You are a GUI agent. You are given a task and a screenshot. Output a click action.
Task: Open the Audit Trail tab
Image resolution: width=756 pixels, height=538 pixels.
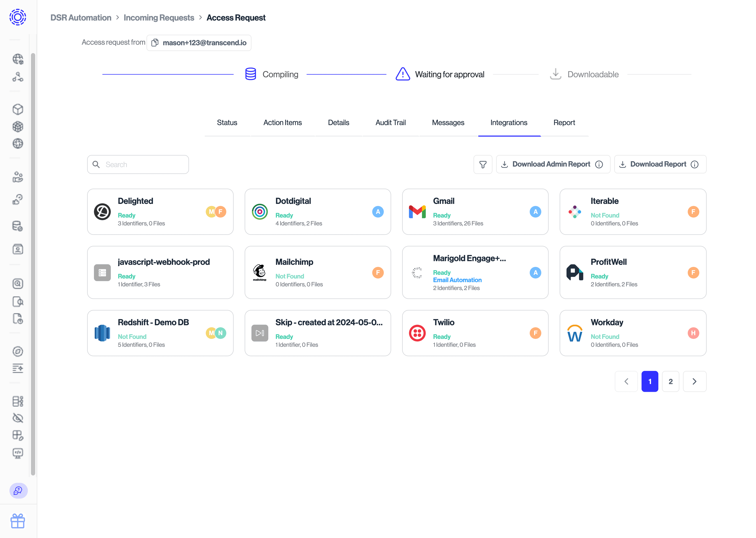[x=391, y=123]
